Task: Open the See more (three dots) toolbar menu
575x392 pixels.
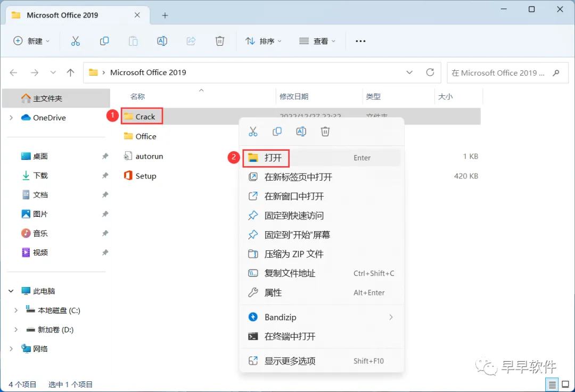Action: point(360,41)
